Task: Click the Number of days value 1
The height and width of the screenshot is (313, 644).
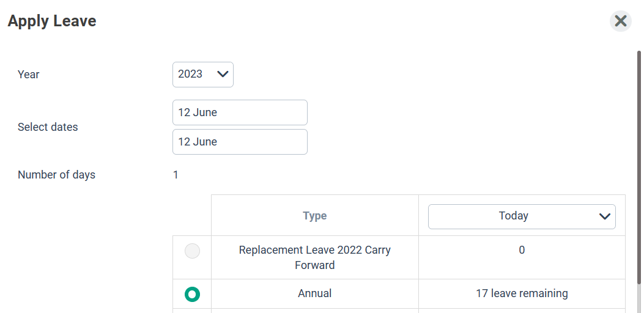Action: tap(176, 175)
